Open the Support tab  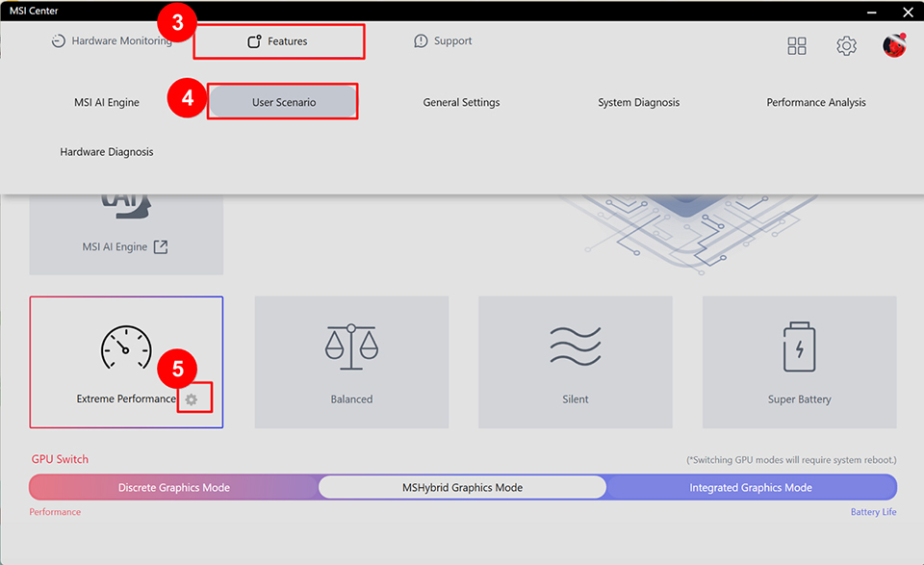tap(443, 40)
